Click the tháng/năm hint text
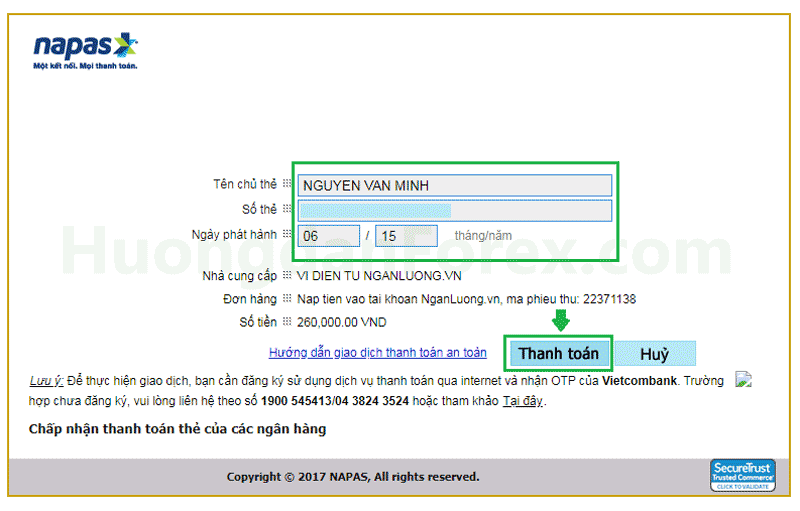 [x=483, y=236]
